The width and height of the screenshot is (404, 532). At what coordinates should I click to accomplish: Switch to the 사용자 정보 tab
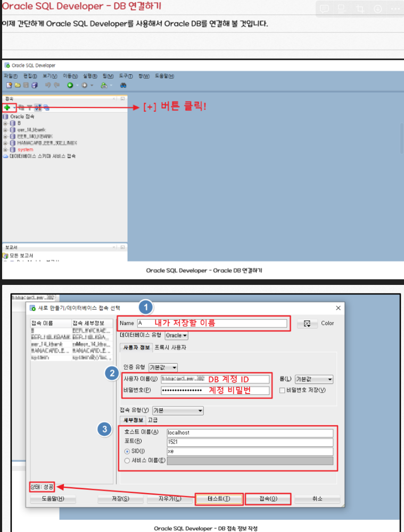pos(136,347)
